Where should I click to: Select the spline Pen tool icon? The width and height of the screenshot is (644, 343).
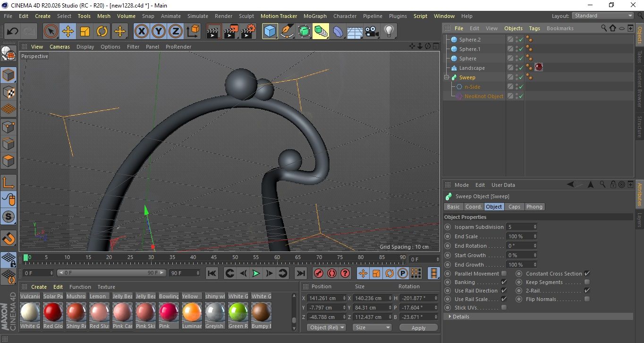click(x=287, y=32)
